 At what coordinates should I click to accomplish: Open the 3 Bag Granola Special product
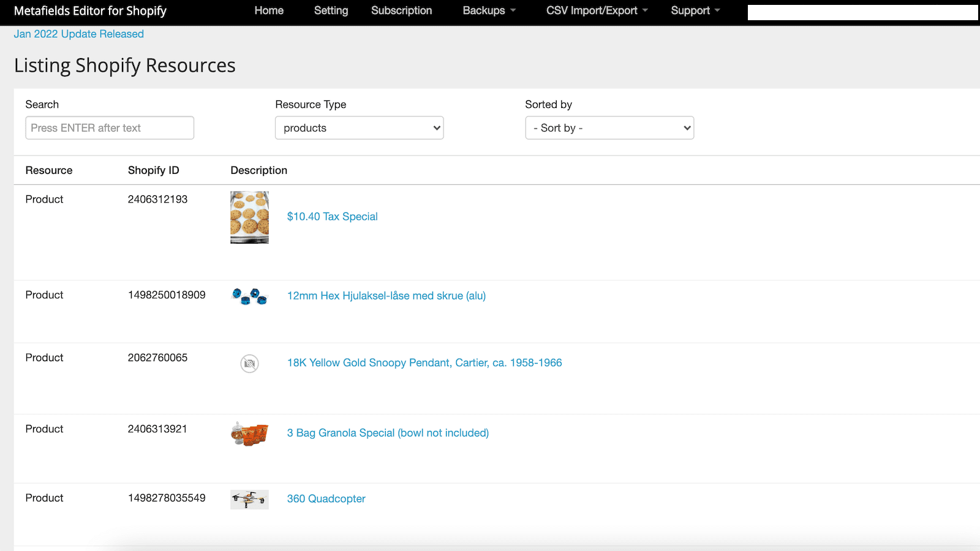(x=387, y=433)
